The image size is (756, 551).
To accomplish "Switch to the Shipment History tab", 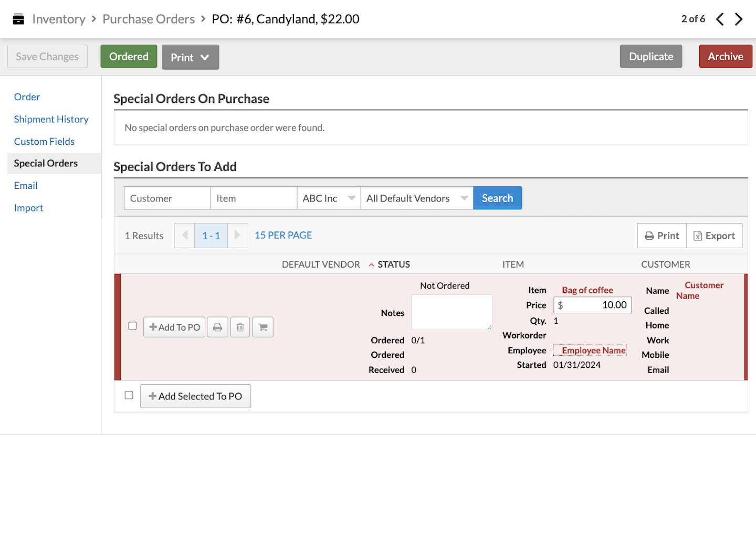I will coord(51,119).
